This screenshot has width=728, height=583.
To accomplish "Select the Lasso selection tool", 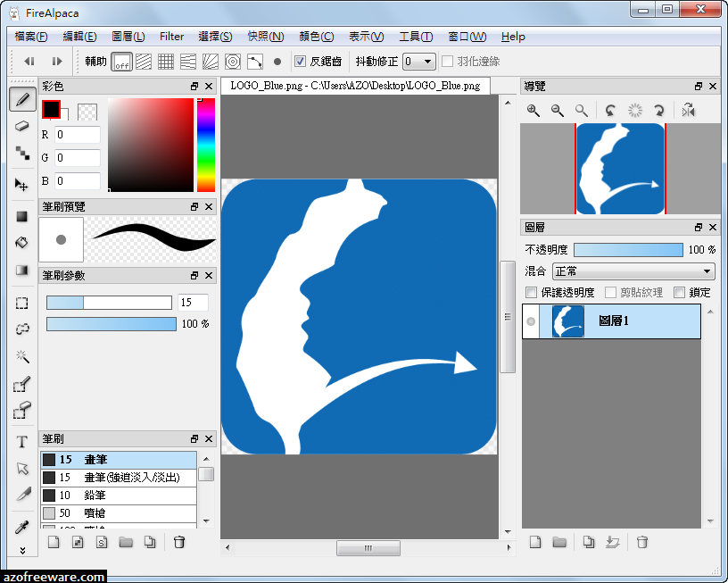I will tap(22, 329).
